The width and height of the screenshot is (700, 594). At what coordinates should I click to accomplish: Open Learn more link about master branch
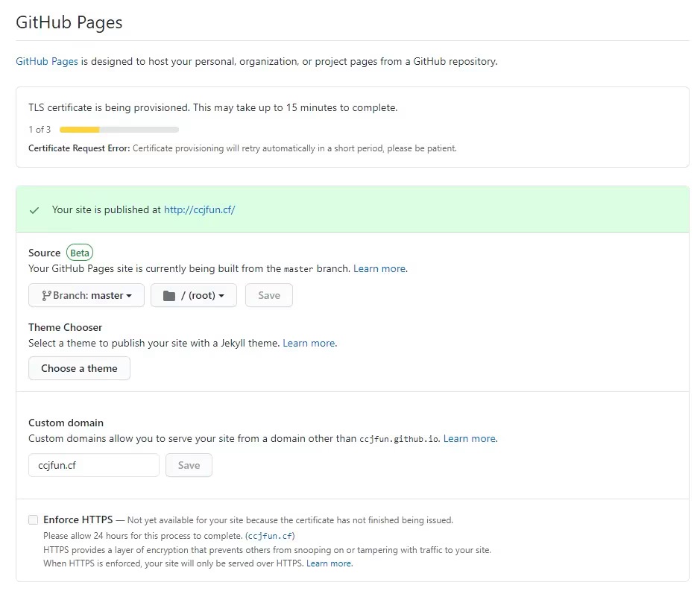click(379, 268)
